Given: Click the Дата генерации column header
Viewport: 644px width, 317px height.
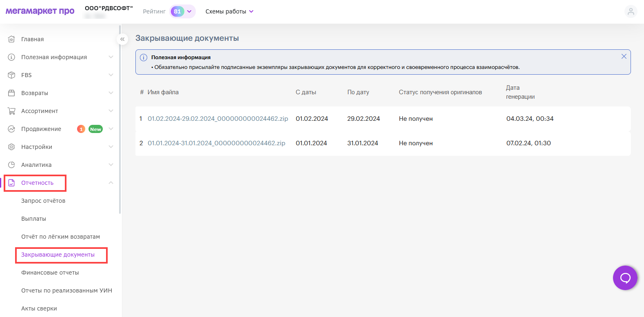Looking at the screenshot, I should [x=520, y=92].
